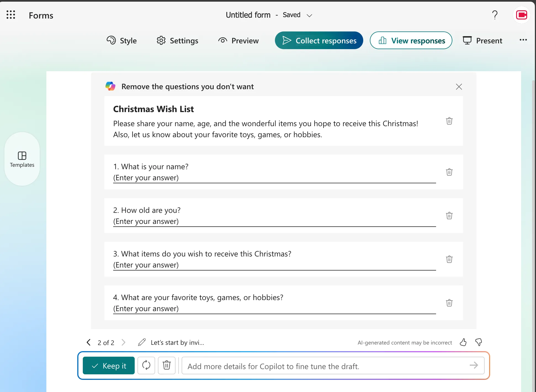Send prompt using the arrow icon

(x=474, y=365)
